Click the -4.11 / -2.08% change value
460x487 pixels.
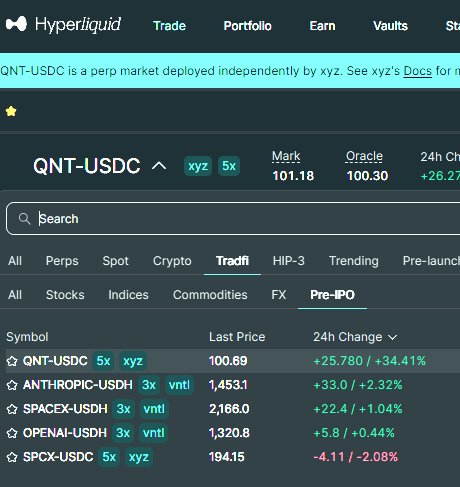pos(356,457)
